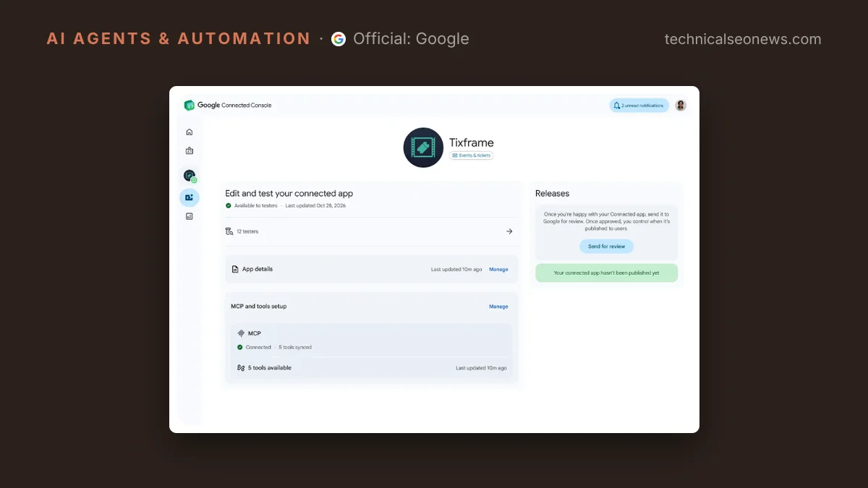
Task: Click the 'Releases' heading
Action: [x=552, y=193]
